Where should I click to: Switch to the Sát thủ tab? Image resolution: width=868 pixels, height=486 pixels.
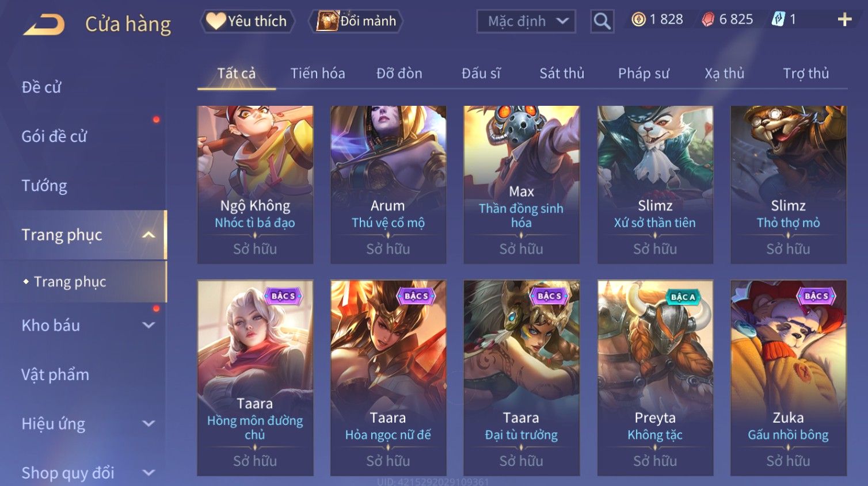coord(562,74)
